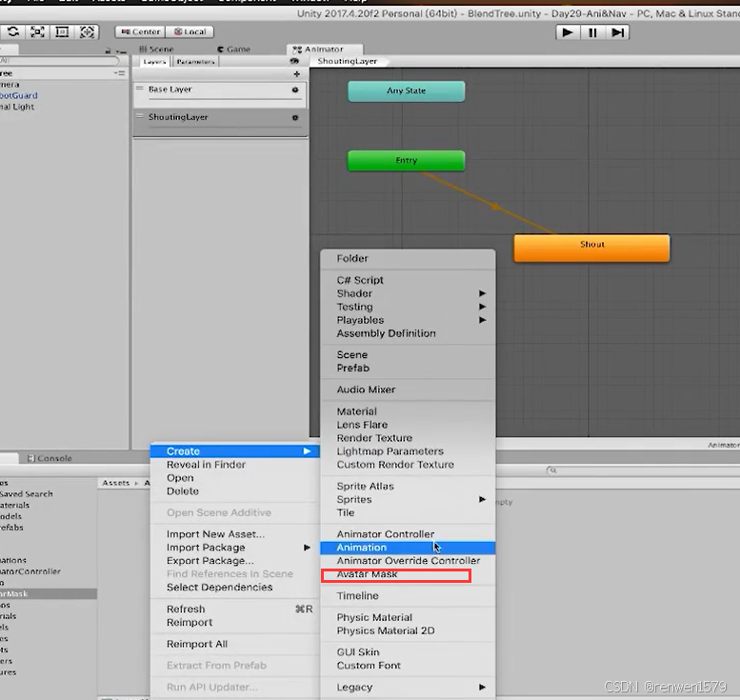Screen dimensions: 740x700
Task: Select the combined Transform tool icon
Action: tap(87, 32)
